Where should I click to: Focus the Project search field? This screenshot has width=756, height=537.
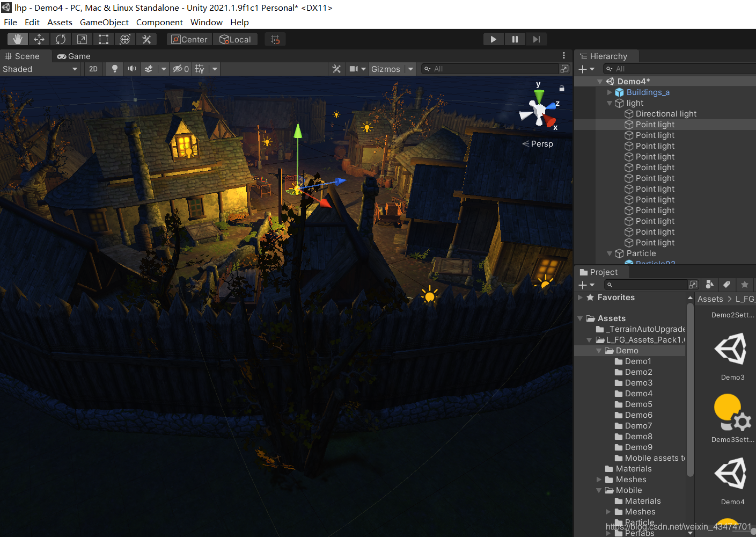[x=646, y=285]
